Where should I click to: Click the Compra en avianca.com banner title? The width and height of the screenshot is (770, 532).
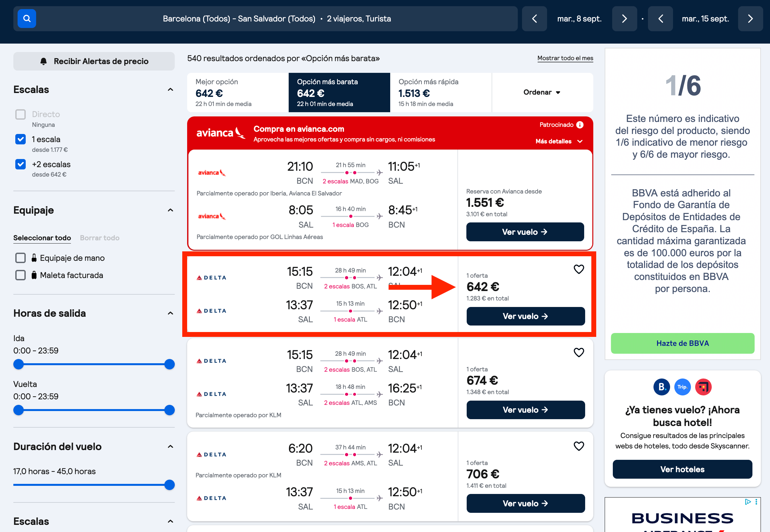pyautogui.click(x=298, y=129)
